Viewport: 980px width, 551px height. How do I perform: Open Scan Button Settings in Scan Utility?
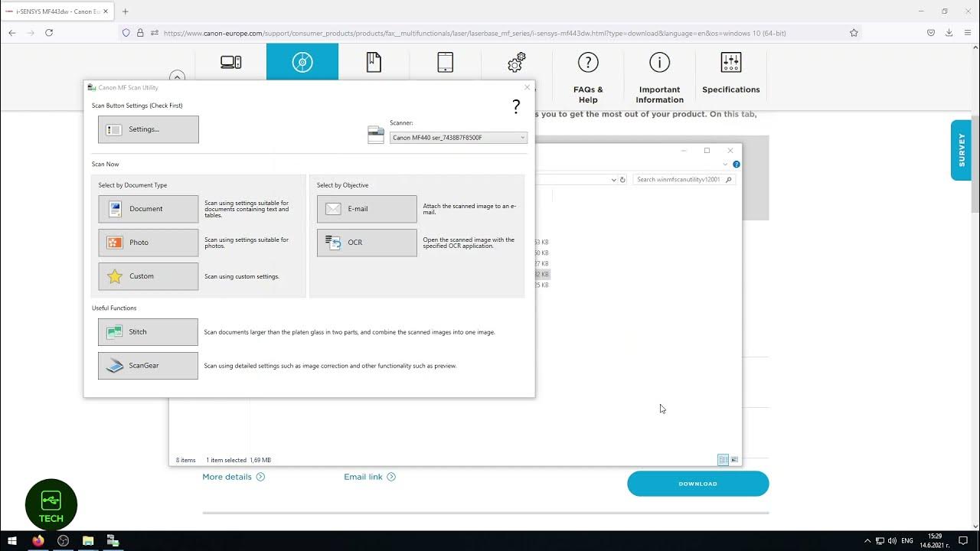148,129
